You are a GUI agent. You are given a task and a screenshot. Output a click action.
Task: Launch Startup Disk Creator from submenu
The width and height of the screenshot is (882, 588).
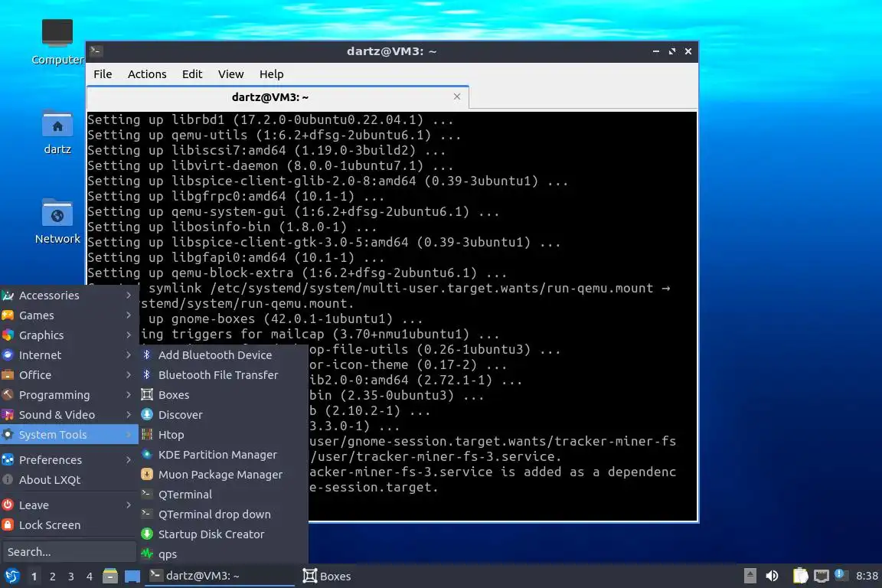[224, 534]
